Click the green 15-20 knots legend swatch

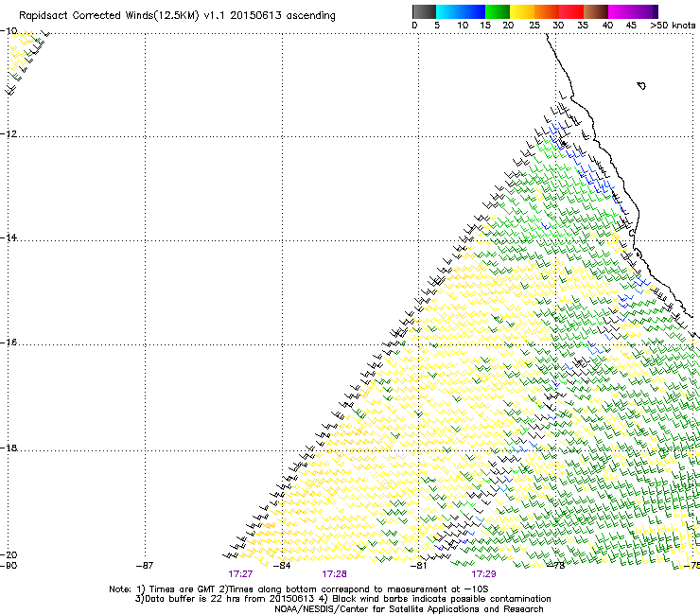click(x=498, y=11)
